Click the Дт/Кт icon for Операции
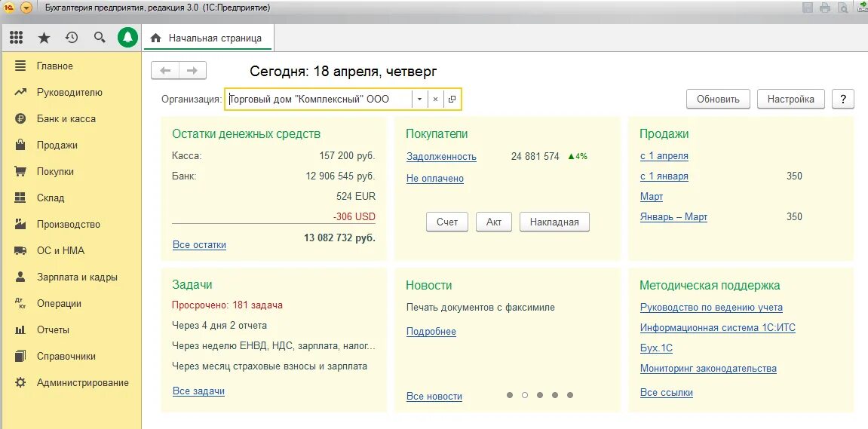The image size is (868, 429). click(x=20, y=303)
